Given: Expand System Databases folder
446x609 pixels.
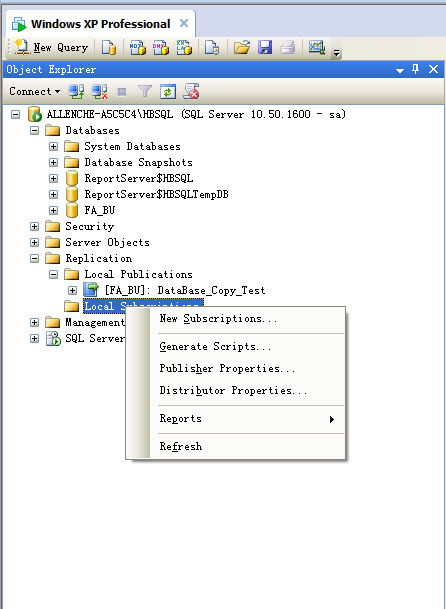Looking at the screenshot, I should click(54, 146).
